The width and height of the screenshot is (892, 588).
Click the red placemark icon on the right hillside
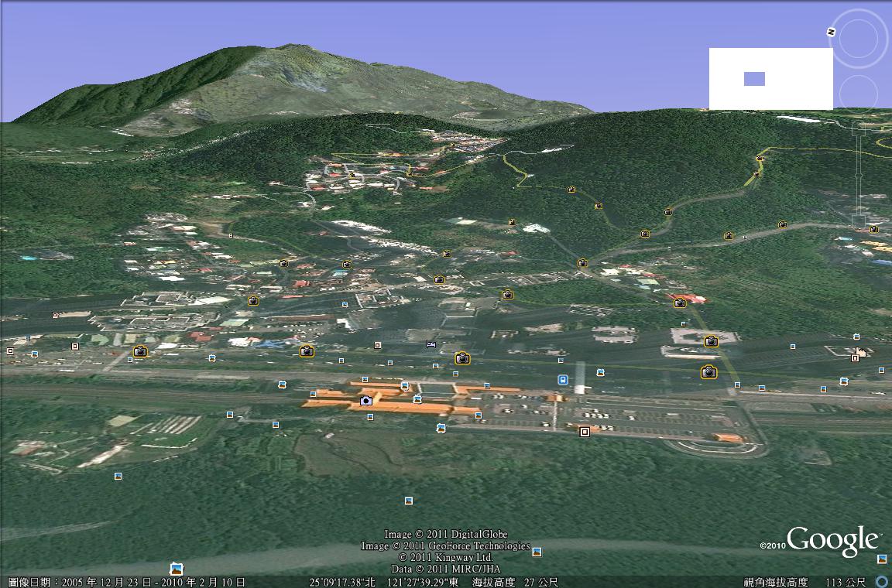tap(679, 304)
